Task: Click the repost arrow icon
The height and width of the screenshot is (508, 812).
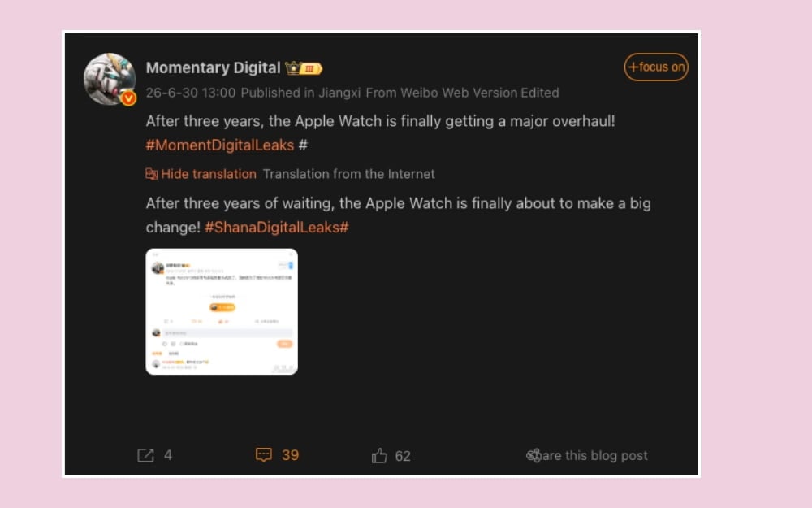Action: (x=145, y=455)
